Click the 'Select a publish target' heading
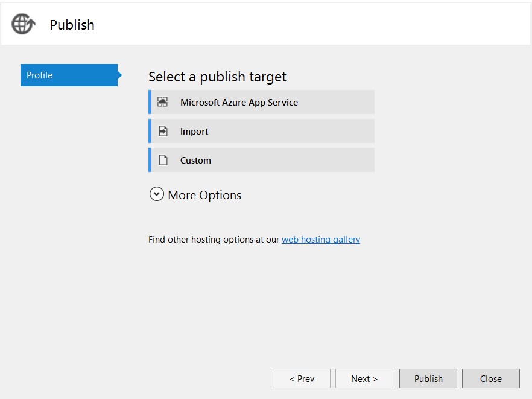 (217, 77)
